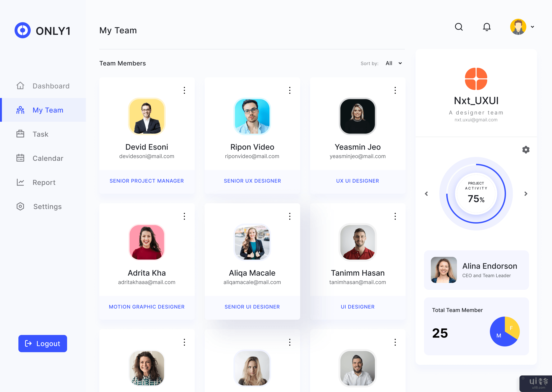Click the Logout button
Viewport: 552px width, 392px height.
(43, 343)
